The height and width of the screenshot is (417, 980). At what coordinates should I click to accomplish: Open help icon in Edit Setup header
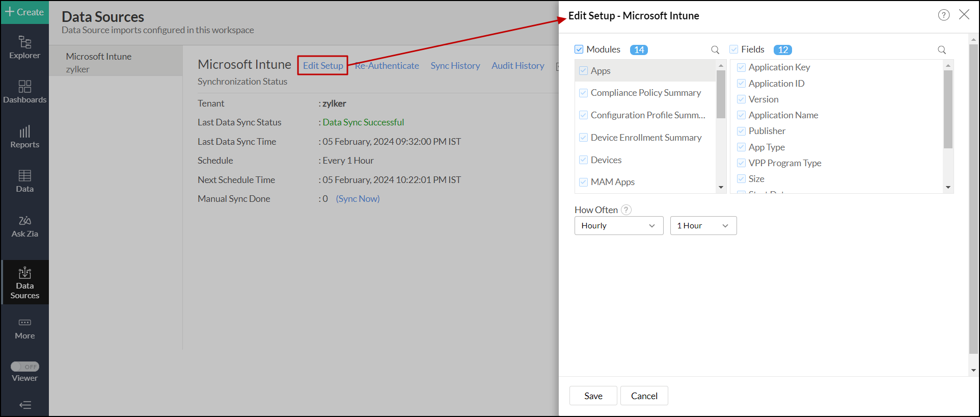[944, 15]
